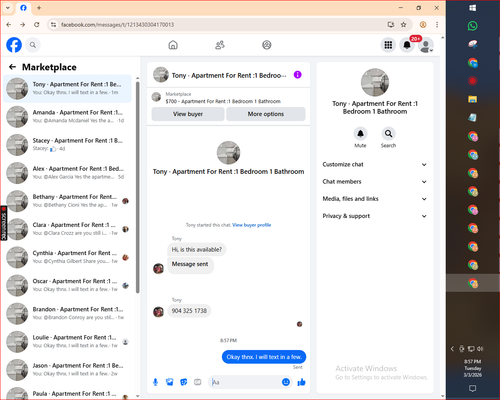The image size is (500, 400).
Task: Open File Explorer from the taskbar
Action: tap(473, 99)
